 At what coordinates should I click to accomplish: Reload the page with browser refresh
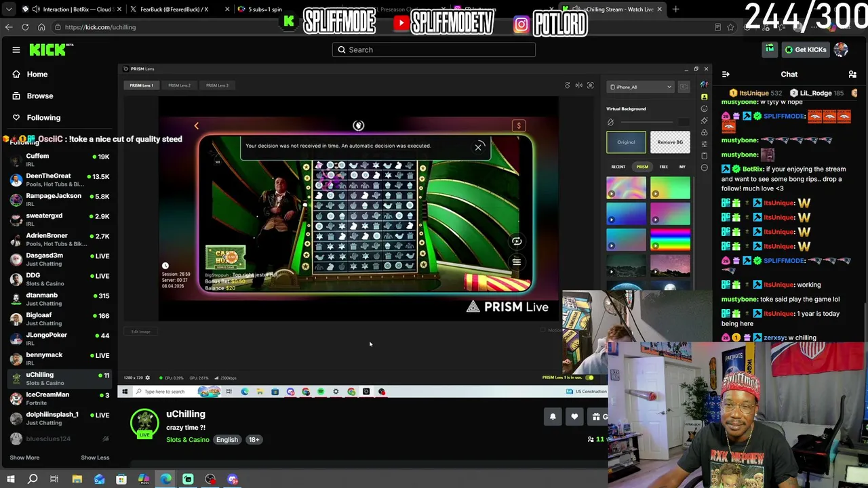(x=25, y=27)
